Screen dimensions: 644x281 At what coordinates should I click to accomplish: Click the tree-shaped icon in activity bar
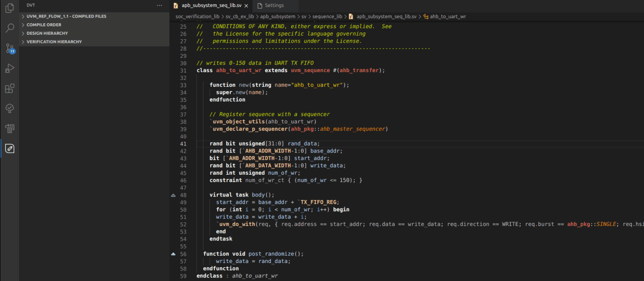(9, 108)
